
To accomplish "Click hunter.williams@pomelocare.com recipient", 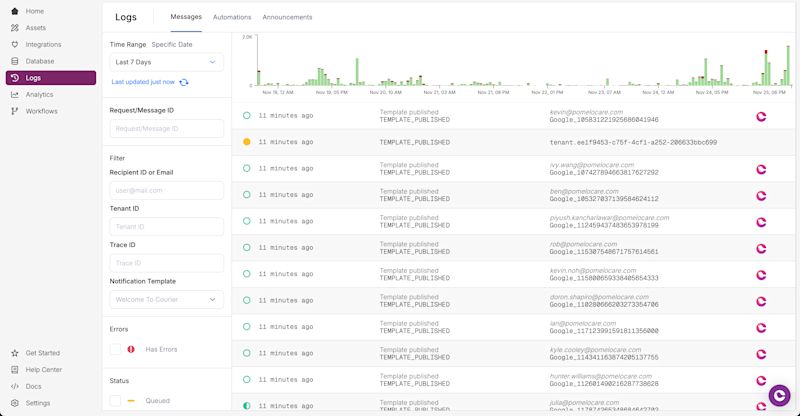I will (601, 376).
